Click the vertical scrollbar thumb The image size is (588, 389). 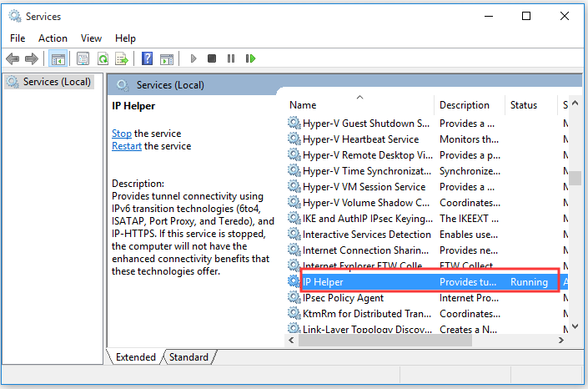tap(575, 178)
